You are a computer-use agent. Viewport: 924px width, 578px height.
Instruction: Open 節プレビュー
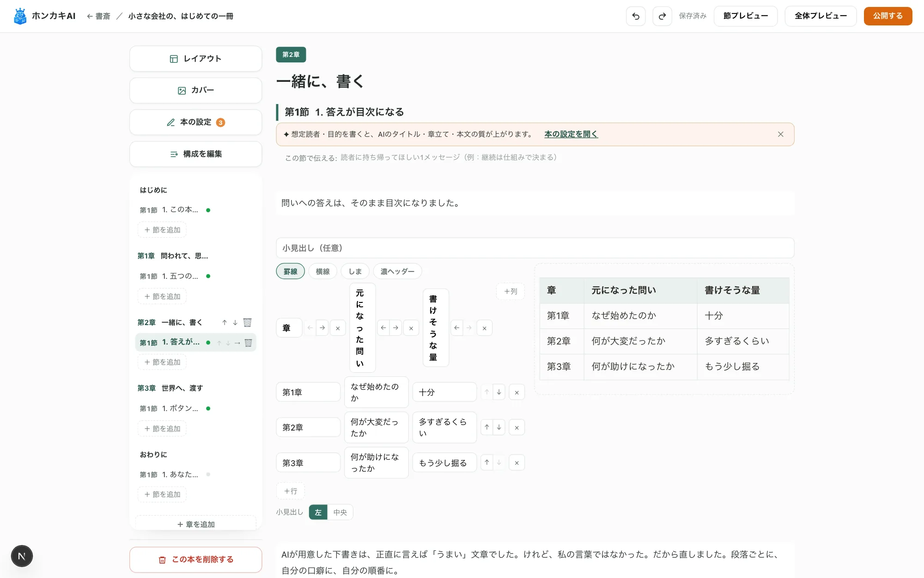[x=746, y=16]
